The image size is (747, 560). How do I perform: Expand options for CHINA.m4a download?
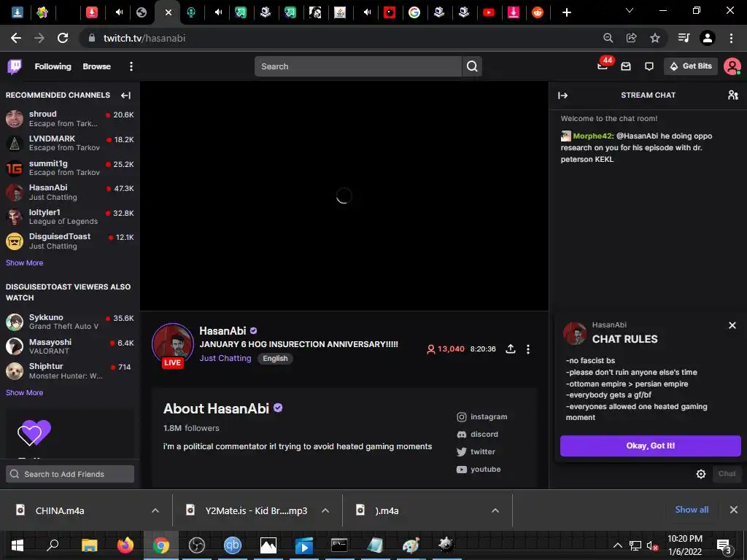coord(155,510)
